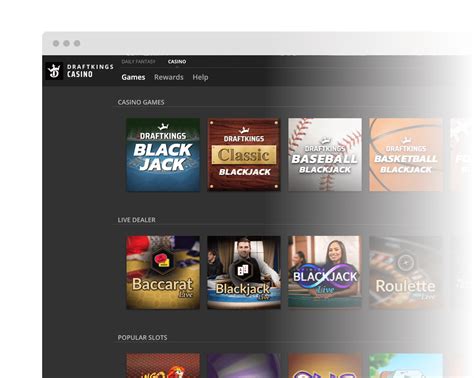Image resolution: width=474 pixels, height=378 pixels.
Task: Open the purple second Popular Slots tile
Action: click(244, 366)
